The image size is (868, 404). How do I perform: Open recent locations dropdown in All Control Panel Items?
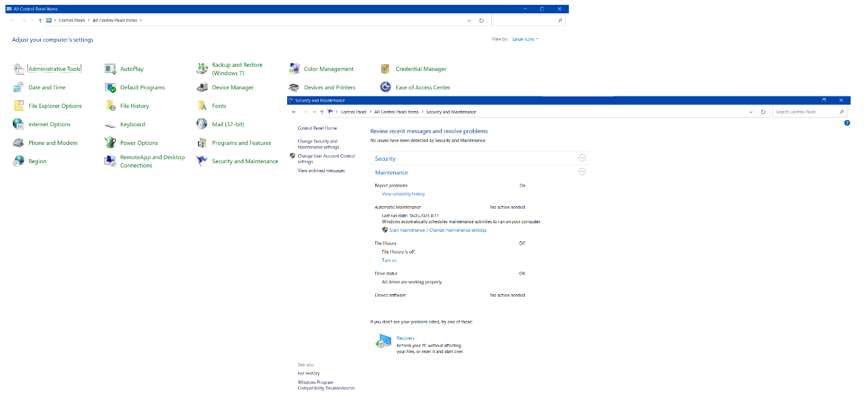(32, 21)
